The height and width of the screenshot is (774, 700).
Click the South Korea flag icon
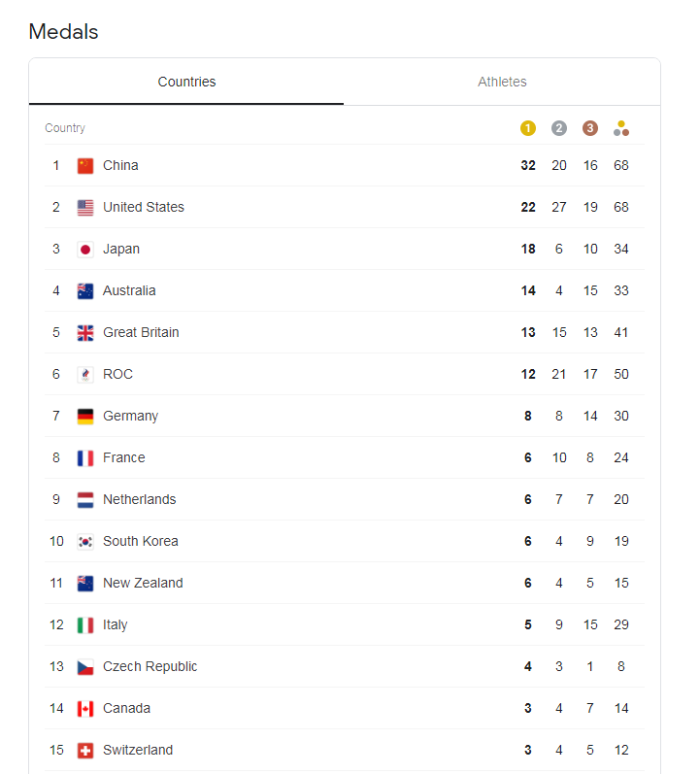[85, 542]
